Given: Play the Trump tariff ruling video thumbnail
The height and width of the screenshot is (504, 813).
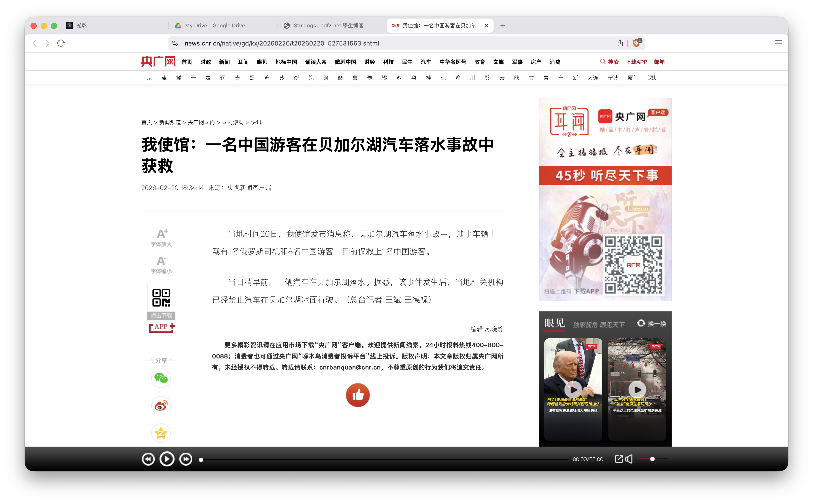Looking at the screenshot, I should [573, 389].
